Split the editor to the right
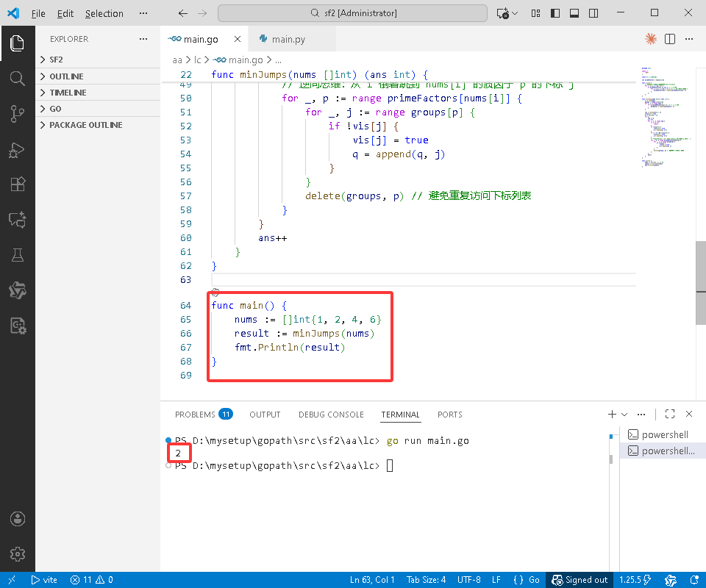 669,39
